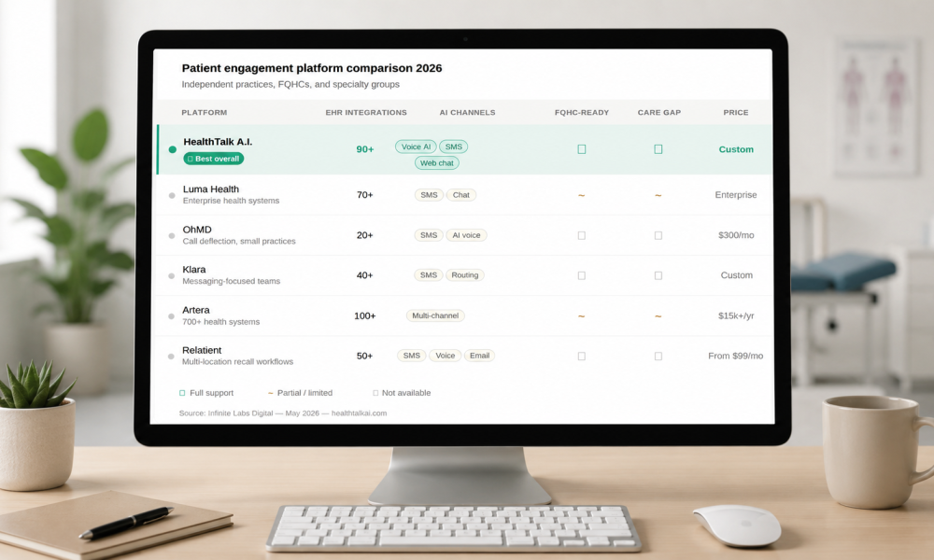Viewport: 934px width, 560px height.
Task: Click the Partial / limited legend tilde
Action: [271, 393]
